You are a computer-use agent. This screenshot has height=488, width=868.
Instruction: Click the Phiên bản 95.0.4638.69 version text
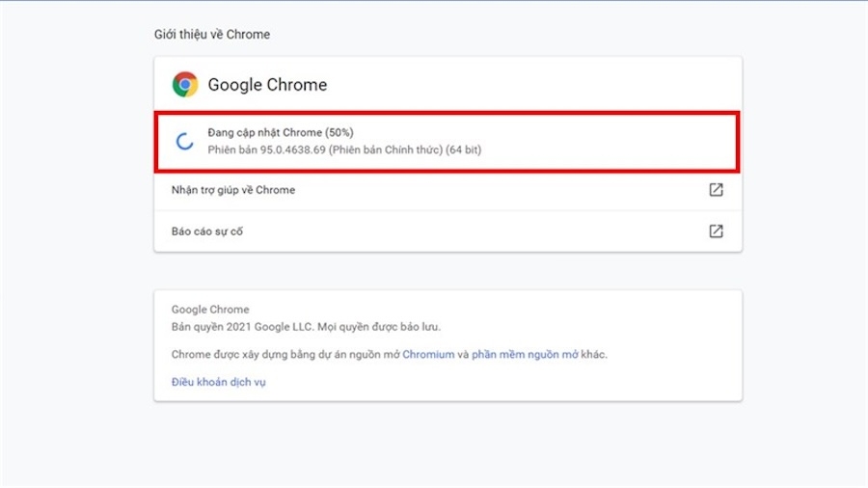pyautogui.click(x=344, y=149)
